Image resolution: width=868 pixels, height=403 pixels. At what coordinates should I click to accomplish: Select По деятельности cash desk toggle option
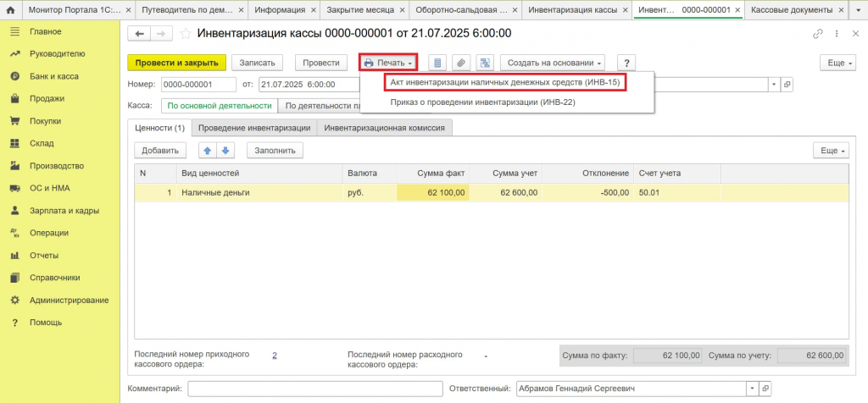(x=320, y=106)
